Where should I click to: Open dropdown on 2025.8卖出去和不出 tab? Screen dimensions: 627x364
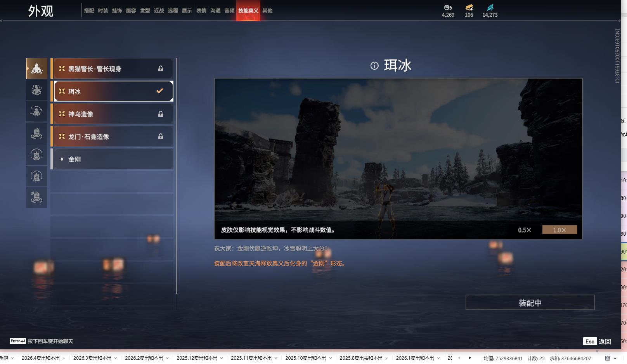(x=386, y=359)
